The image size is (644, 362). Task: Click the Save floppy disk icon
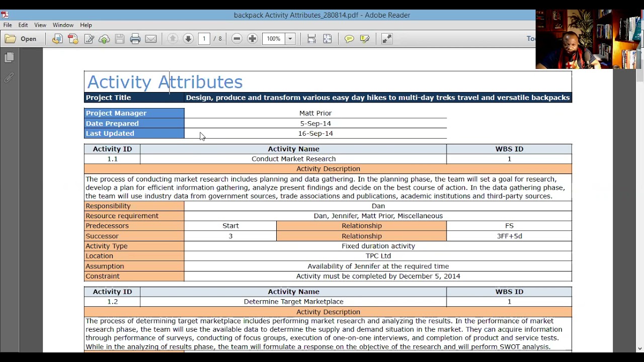pyautogui.click(x=120, y=39)
